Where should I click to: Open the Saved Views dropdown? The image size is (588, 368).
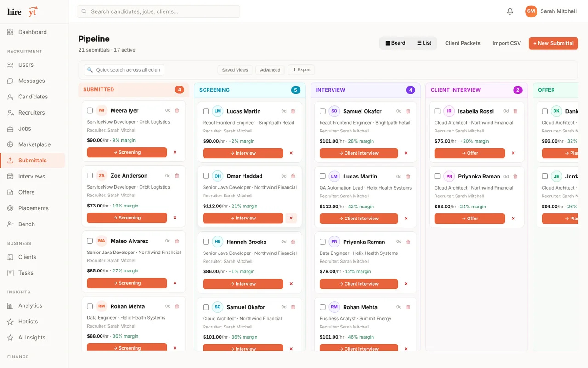(235, 70)
